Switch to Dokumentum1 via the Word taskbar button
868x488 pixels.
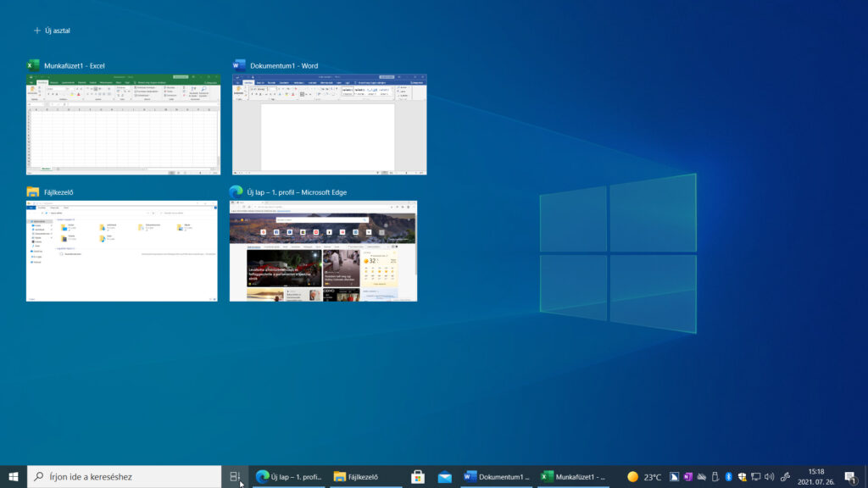pos(497,476)
